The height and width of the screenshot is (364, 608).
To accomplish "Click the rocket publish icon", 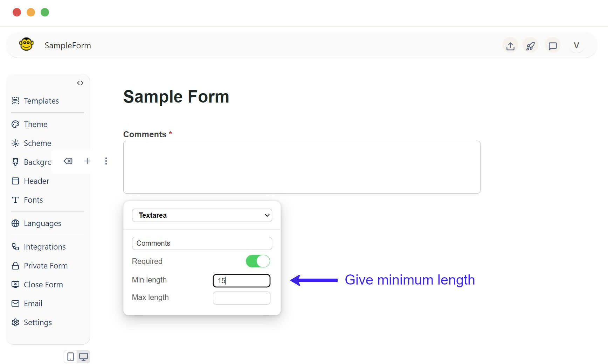I will 531,45.
